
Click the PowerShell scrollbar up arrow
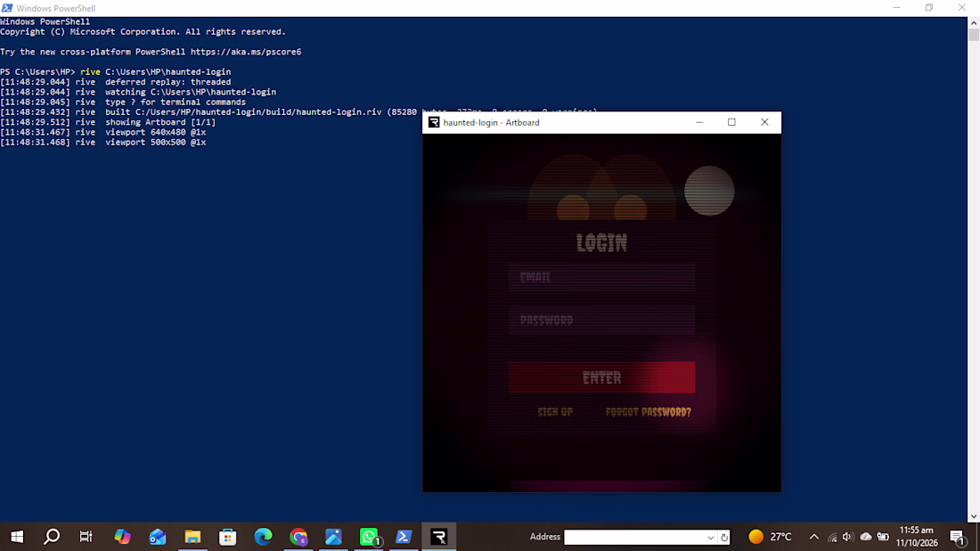974,22
